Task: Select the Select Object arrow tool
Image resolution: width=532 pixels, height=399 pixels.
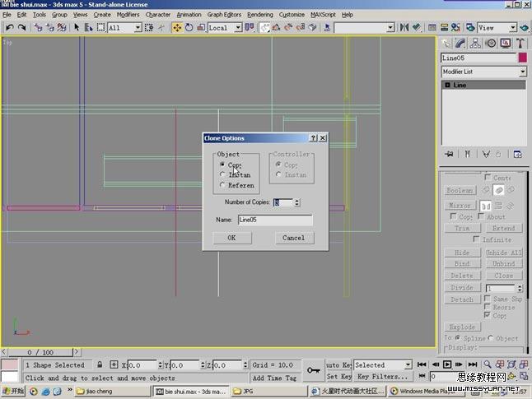Action: pos(77,27)
